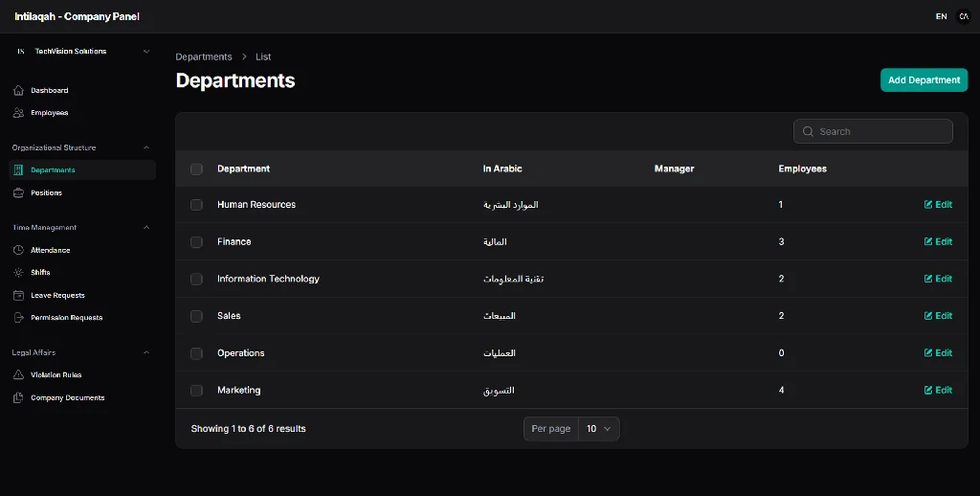Open the Company Documents icon
Viewport: 980px width, 496px height.
coord(18,397)
